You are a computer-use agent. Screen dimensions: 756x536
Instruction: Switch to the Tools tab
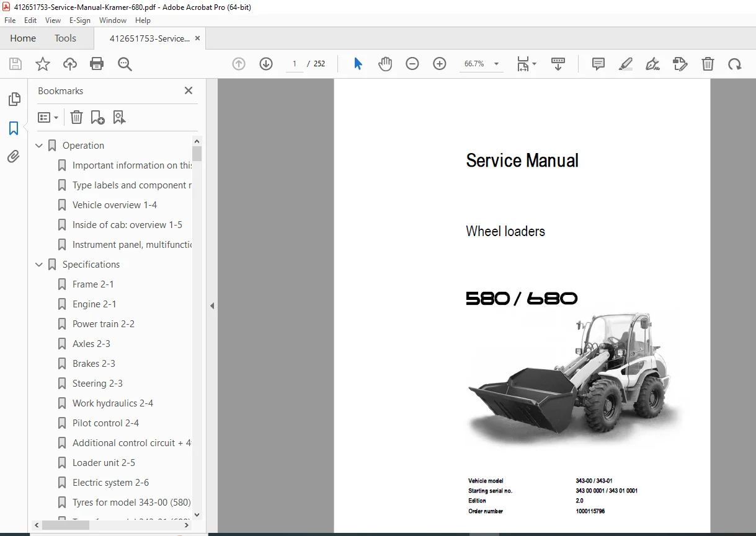(x=65, y=38)
